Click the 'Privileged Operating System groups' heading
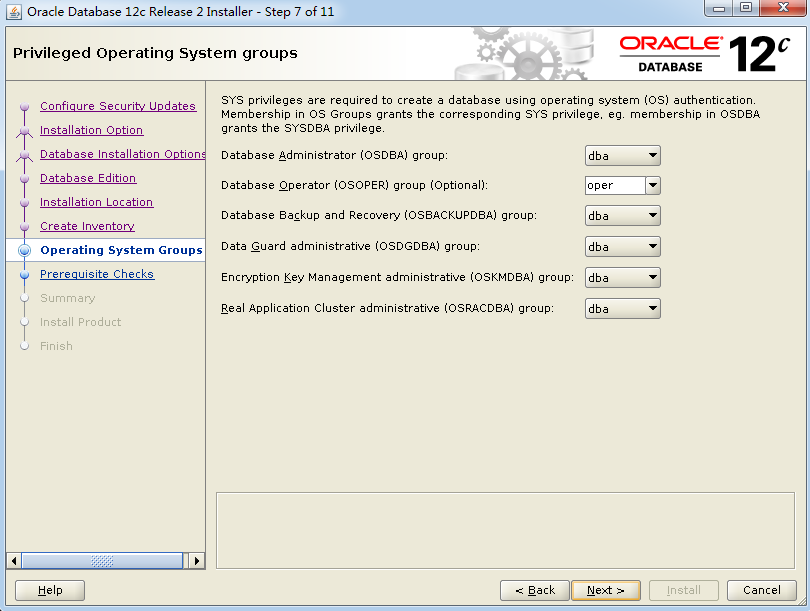810x611 pixels. pyautogui.click(x=155, y=53)
